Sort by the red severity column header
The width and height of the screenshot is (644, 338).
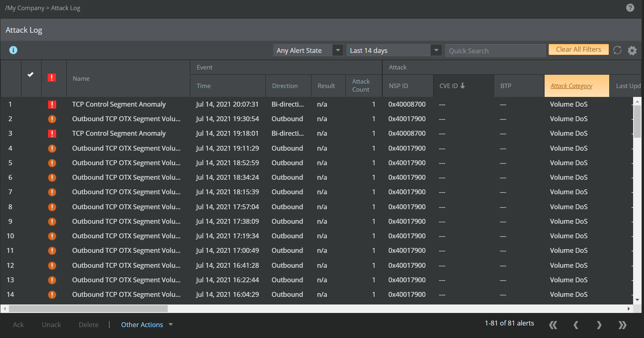pyautogui.click(x=52, y=78)
